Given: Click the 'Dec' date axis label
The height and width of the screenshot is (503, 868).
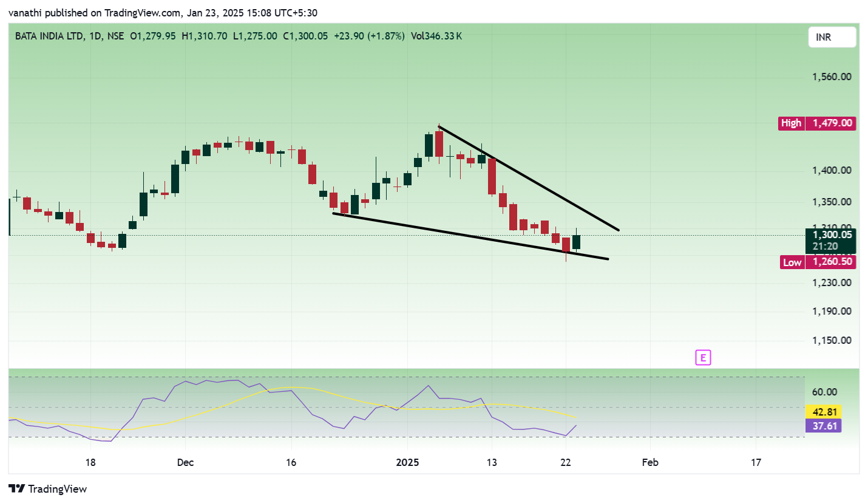Looking at the screenshot, I should 185,463.
